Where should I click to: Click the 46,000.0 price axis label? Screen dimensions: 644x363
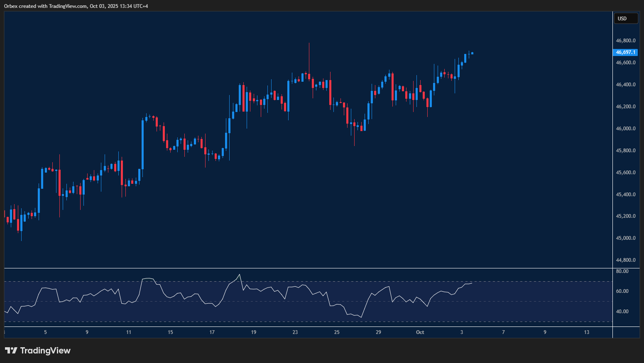(625, 129)
